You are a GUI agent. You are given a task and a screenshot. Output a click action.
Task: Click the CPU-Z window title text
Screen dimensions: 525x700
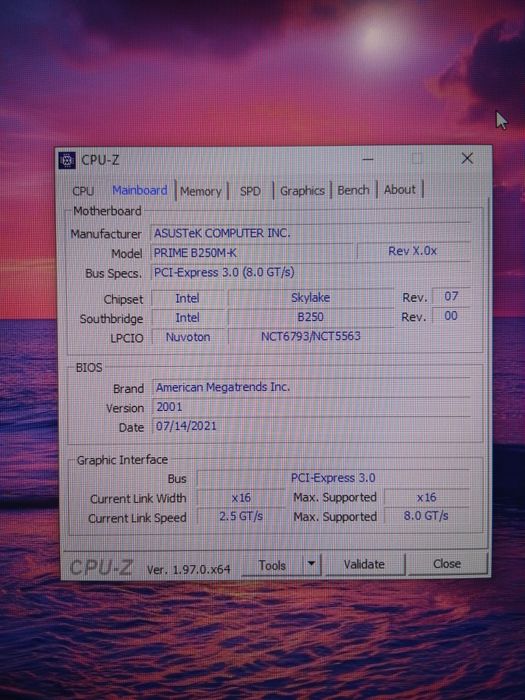click(100, 160)
